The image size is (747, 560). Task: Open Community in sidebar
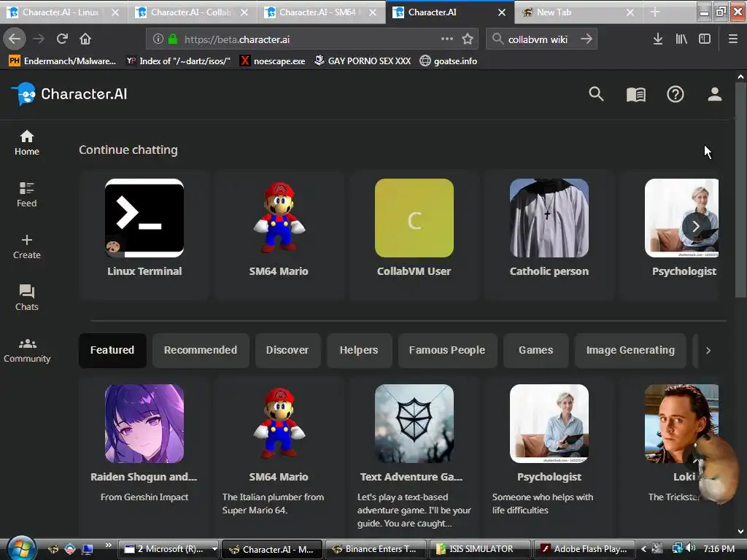(27, 349)
